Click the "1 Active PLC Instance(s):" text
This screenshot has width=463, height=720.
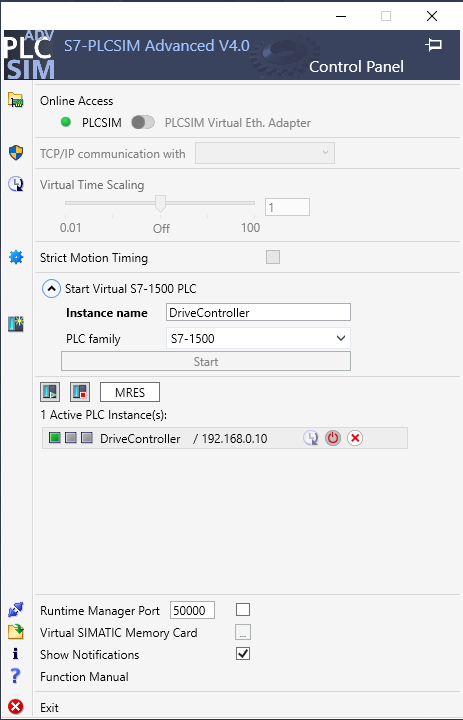tap(103, 415)
